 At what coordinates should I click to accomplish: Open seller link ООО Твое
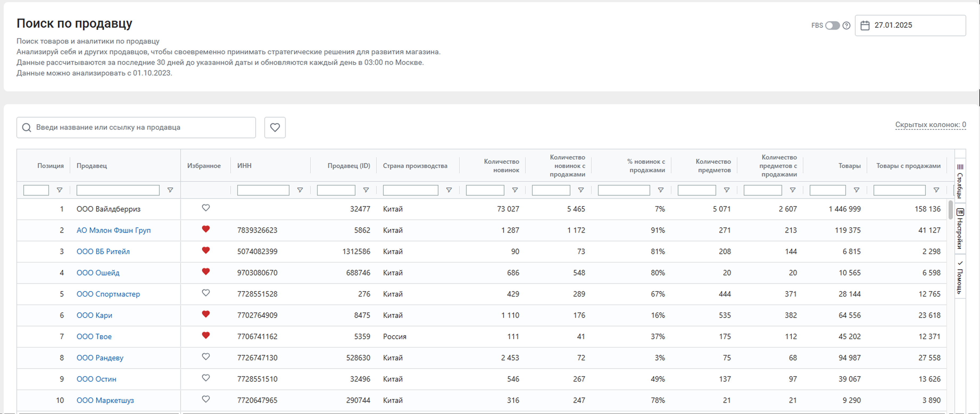click(x=94, y=337)
